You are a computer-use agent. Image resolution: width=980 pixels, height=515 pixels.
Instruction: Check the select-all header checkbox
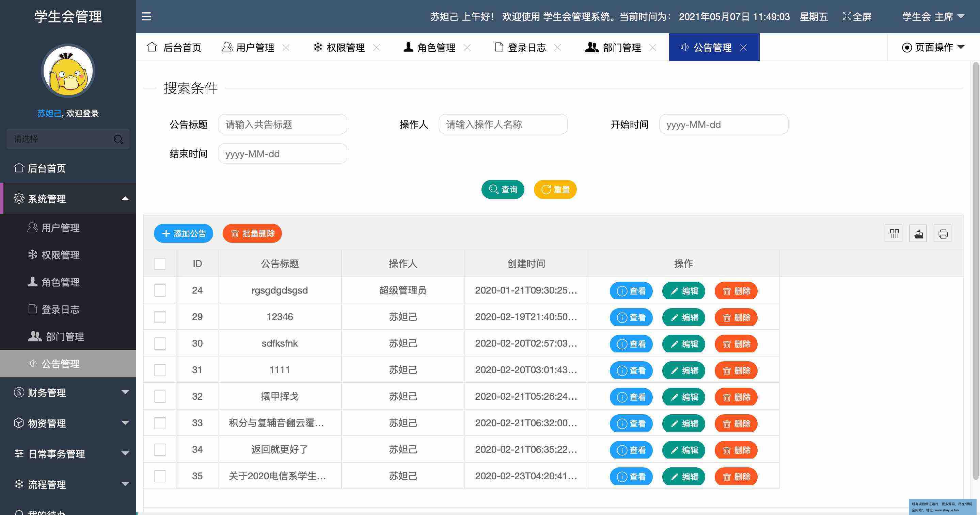(160, 264)
